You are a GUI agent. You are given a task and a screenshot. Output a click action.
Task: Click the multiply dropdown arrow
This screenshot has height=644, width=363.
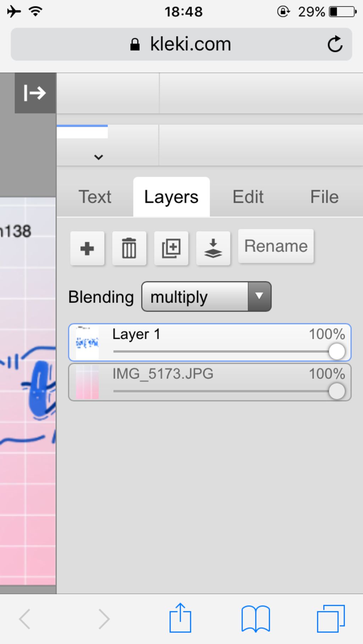259,297
